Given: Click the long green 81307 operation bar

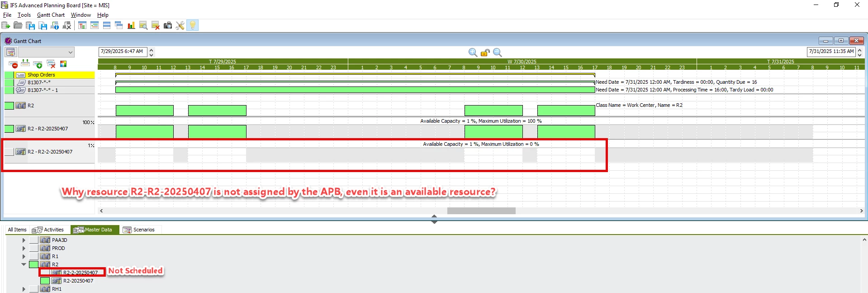Looking at the screenshot, I should pyautogui.click(x=355, y=90).
